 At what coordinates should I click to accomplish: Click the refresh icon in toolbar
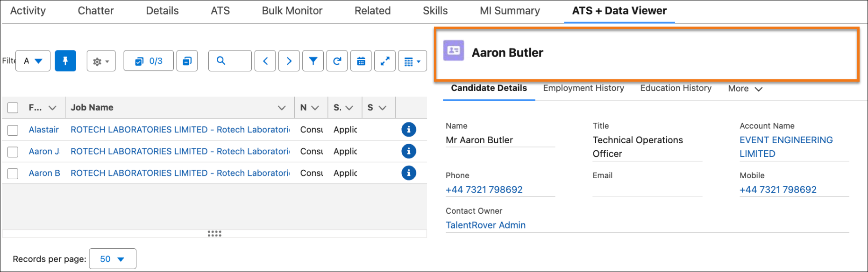point(337,61)
